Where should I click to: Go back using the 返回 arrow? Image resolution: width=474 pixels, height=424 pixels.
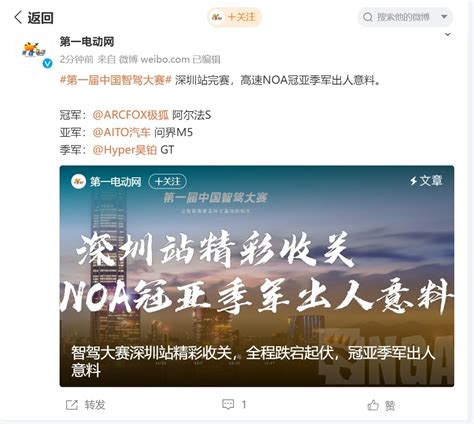click(18, 17)
